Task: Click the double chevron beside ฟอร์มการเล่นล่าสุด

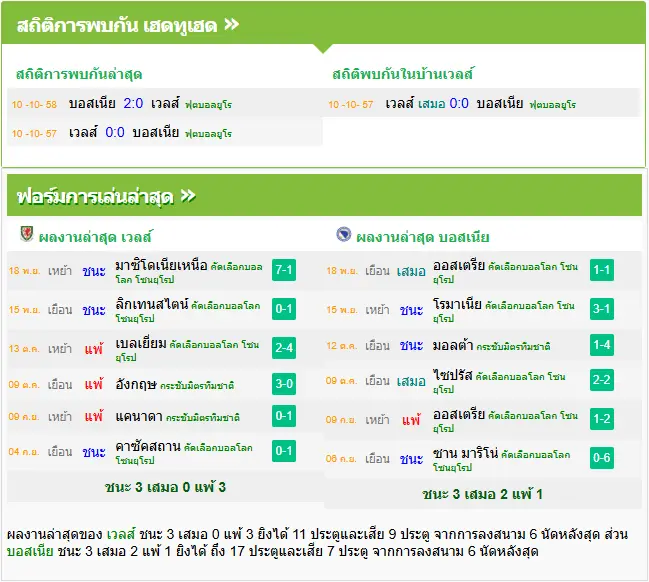Action: (188, 195)
